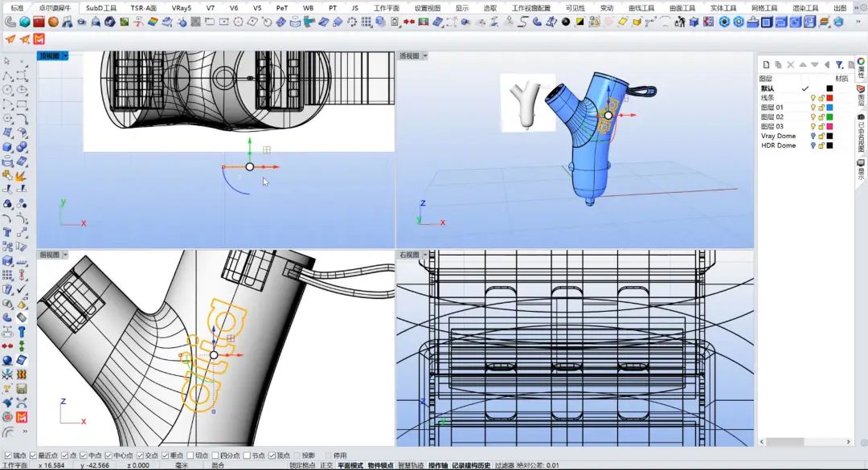The width and height of the screenshot is (868, 470).
Task: Open the 透视图 viewport dropdown arrow
Action: (425, 56)
